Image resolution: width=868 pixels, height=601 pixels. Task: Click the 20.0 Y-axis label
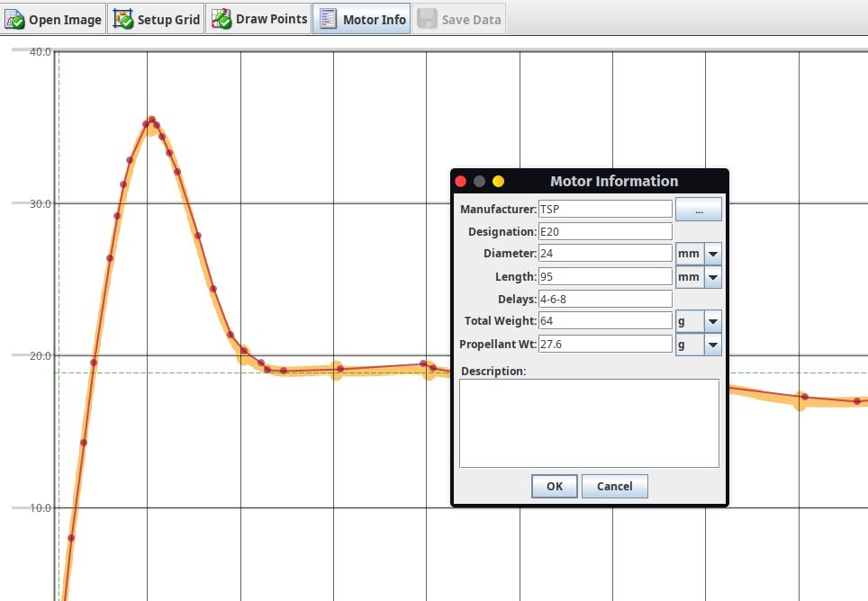40,355
